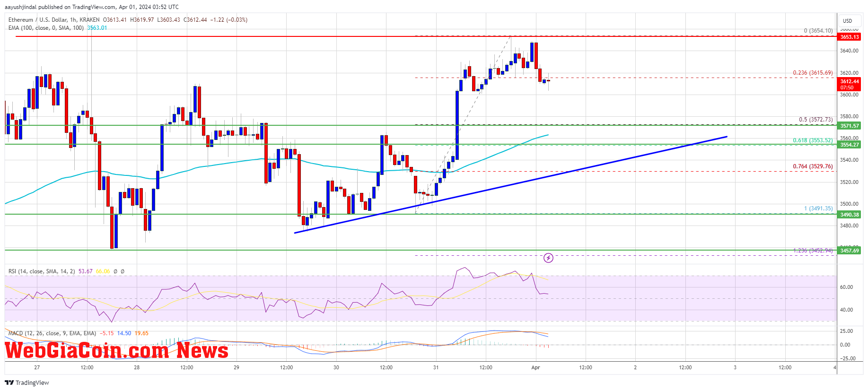Click the green 3554.27 price label
Image resolution: width=868 pixels, height=391 pixels.
[x=849, y=145]
